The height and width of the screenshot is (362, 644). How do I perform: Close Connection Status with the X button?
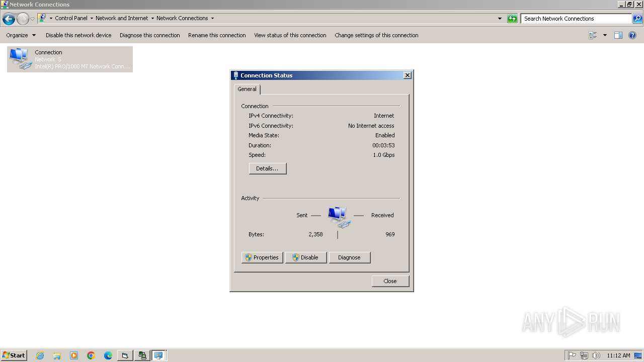point(408,75)
